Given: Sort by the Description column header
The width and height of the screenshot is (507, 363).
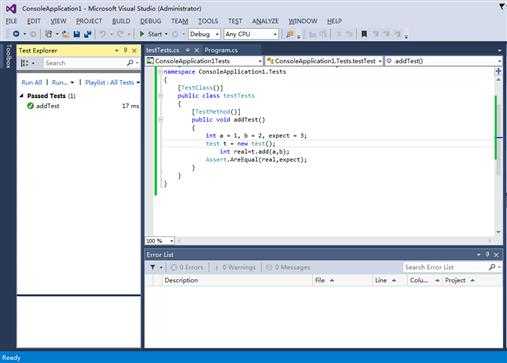Looking at the screenshot, I should coord(237,280).
